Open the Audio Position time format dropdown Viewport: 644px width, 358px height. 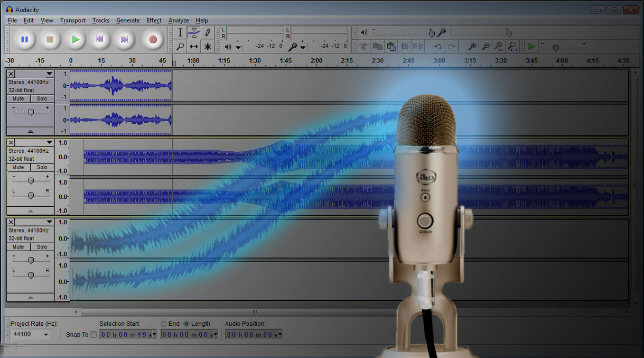pyautogui.click(x=279, y=334)
